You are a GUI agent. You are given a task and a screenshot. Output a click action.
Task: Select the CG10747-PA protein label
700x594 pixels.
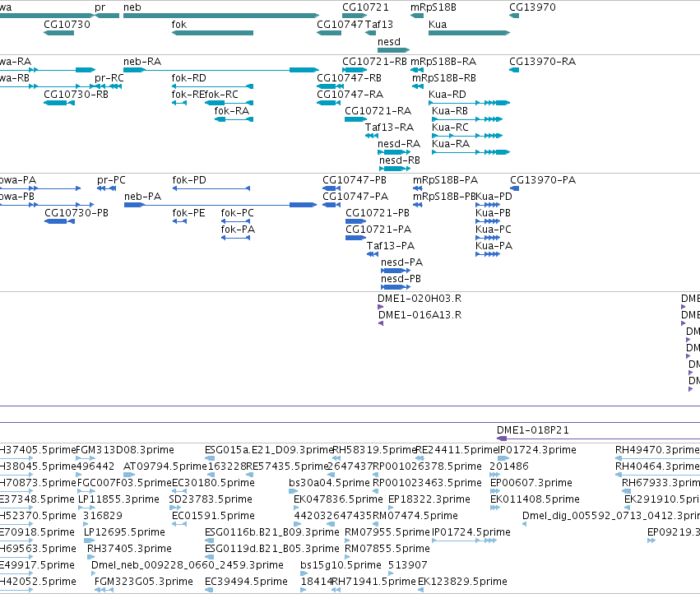pyautogui.click(x=355, y=197)
